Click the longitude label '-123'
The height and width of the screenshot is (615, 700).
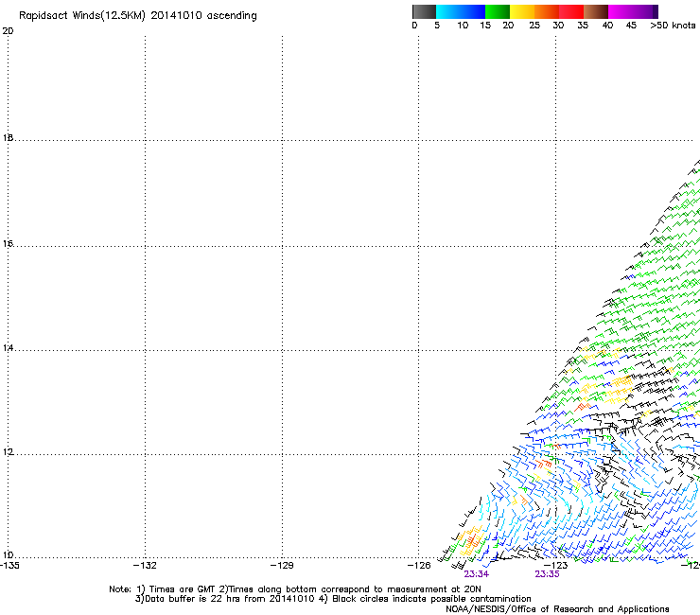(x=556, y=566)
